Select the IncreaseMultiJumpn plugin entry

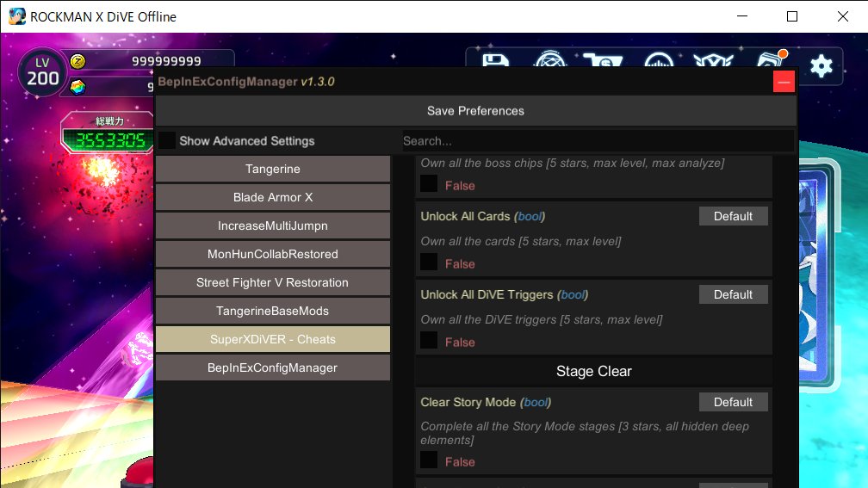(273, 225)
